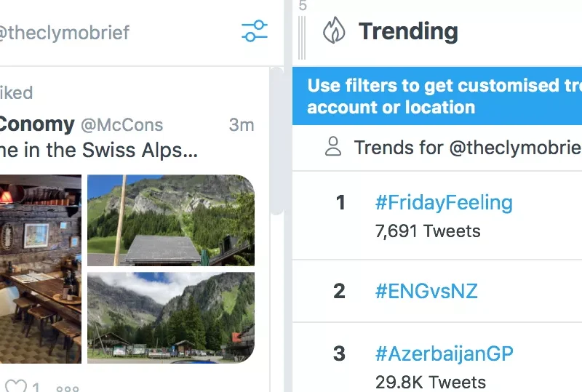Screen dimensions: 582x392
Task: Open Conomy's profile from display name
Action: pyautogui.click(x=36, y=124)
